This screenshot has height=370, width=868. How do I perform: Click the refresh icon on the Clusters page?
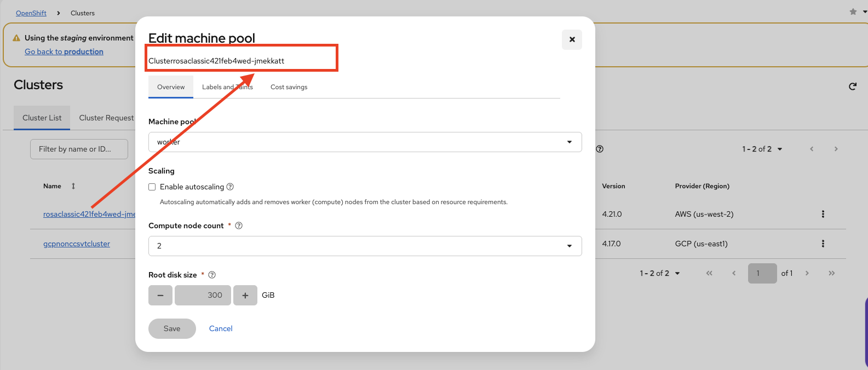(853, 86)
